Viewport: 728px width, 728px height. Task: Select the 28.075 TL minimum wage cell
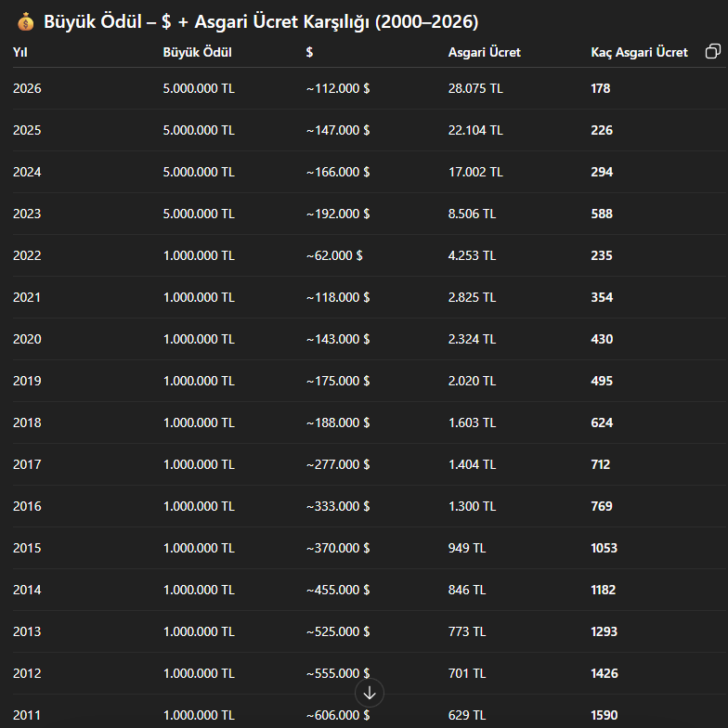[x=475, y=89]
